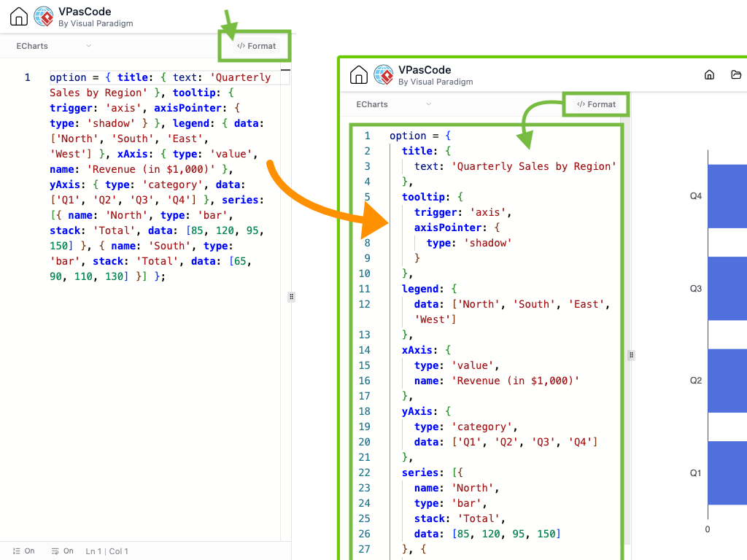This screenshot has width=747, height=560.
Task: Click the Format button in left window
Action: [x=256, y=46]
